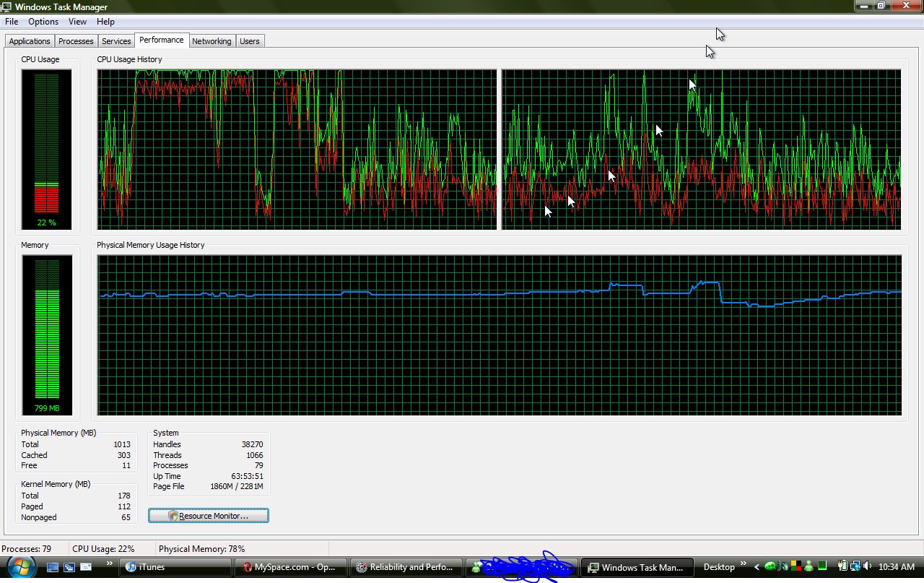Click Paged value 112
924x583 pixels.
124,506
